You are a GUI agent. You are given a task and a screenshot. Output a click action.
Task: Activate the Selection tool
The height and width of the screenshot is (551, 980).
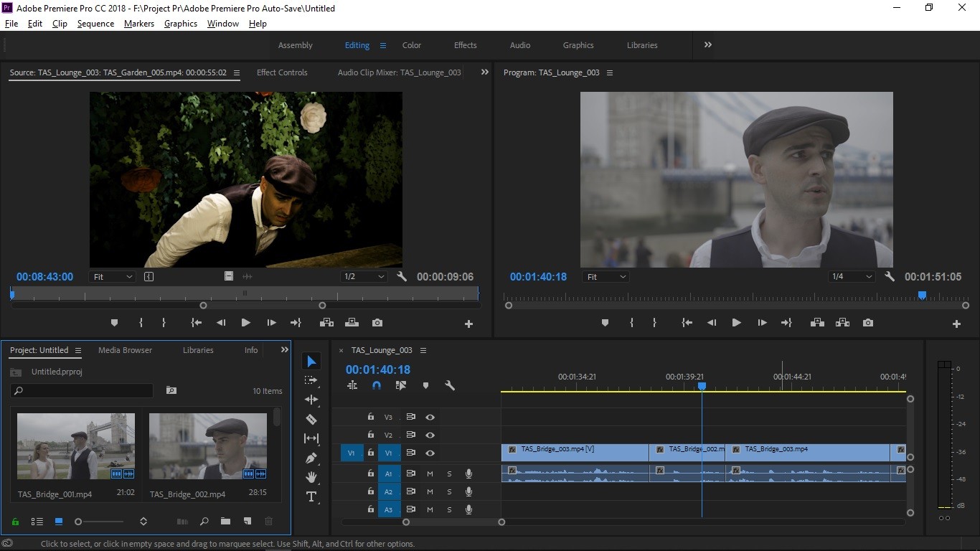coord(311,361)
